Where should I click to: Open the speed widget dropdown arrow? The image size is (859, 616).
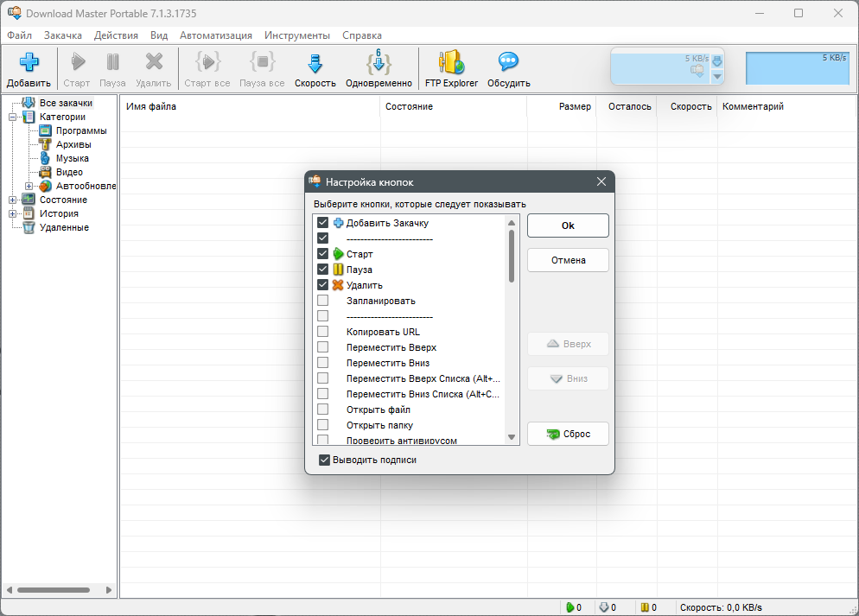(x=717, y=77)
